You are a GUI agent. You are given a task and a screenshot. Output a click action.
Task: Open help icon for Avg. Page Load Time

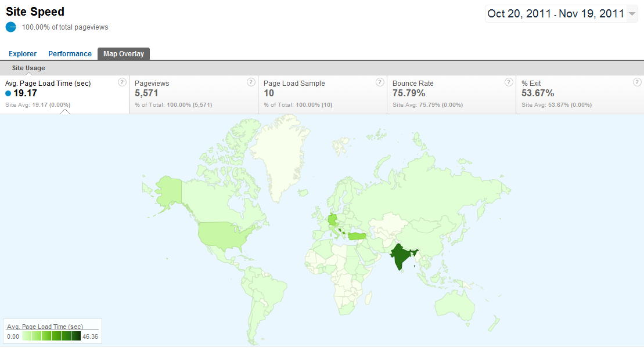pos(122,82)
